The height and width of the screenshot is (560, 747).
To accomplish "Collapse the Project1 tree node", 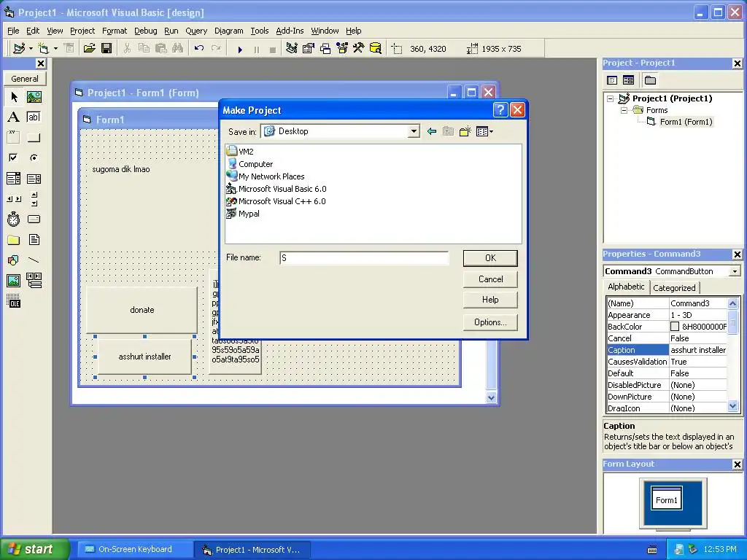I will pos(611,99).
